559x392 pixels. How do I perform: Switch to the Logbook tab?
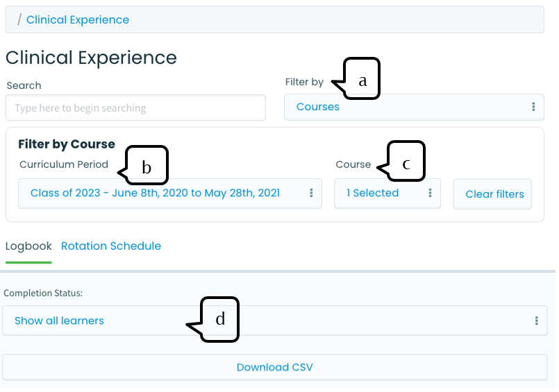click(x=28, y=246)
